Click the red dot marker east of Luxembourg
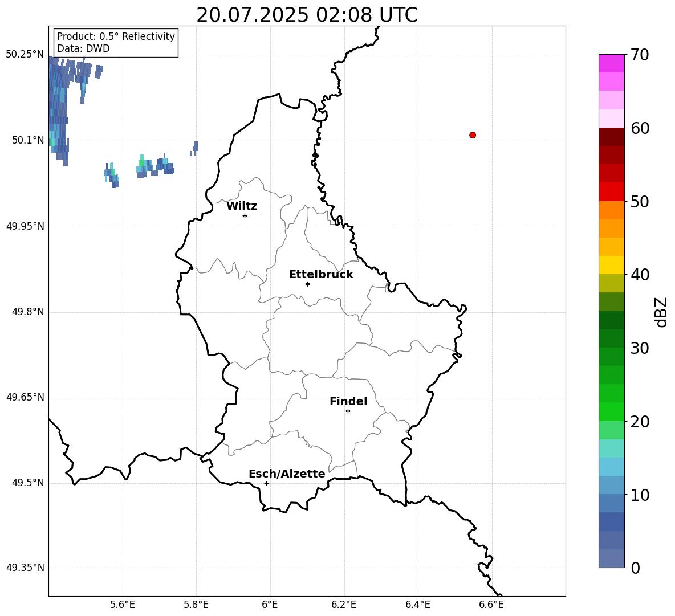Viewport: 675px width, 616px height. pos(473,135)
